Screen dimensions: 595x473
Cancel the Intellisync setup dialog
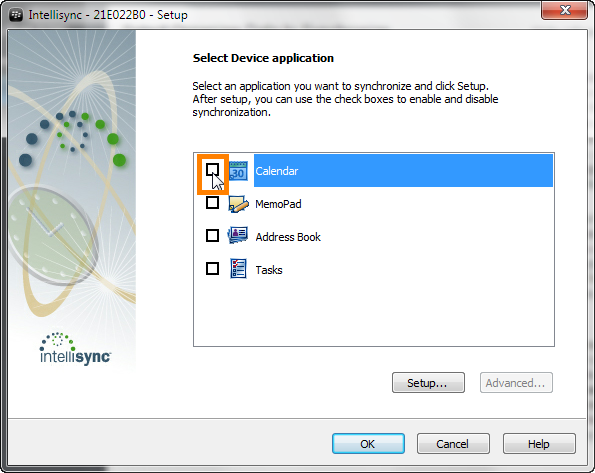(x=453, y=444)
